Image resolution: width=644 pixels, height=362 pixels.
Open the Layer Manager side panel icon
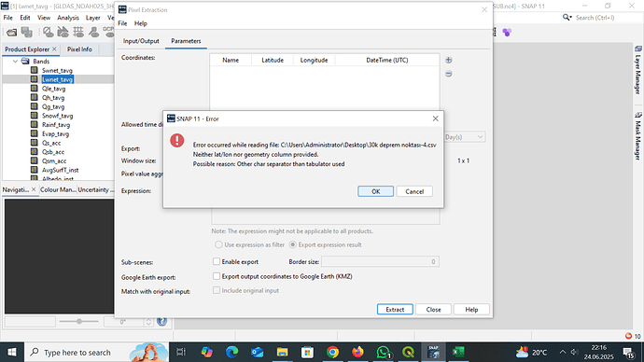tap(638, 69)
